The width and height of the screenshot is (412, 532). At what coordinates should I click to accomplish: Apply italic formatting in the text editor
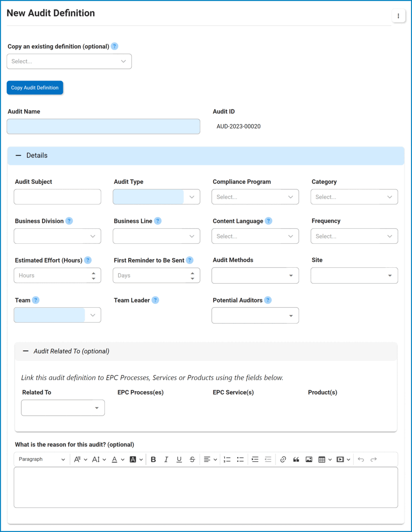pos(166,459)
